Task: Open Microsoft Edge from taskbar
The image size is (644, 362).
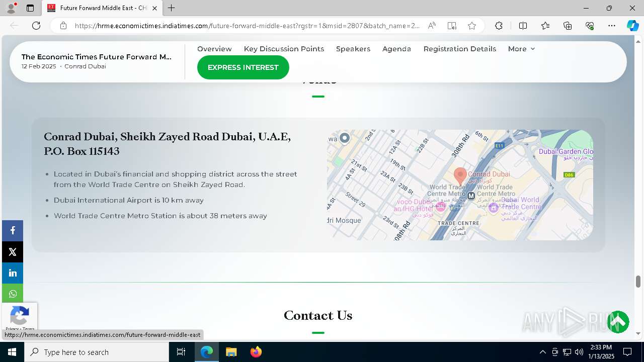Action: click(207, 352)
